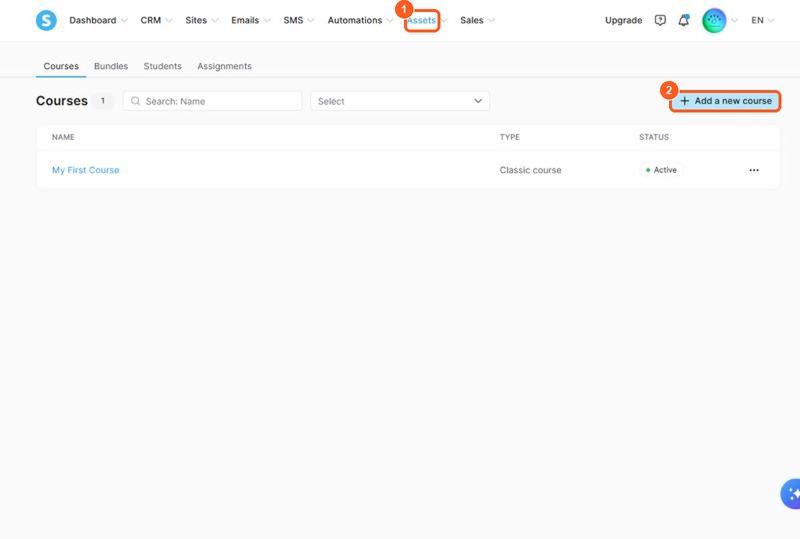The width and height of the screenshot is (800, 539).
Task: Open the My First Course link
Action: coord(85,170)
